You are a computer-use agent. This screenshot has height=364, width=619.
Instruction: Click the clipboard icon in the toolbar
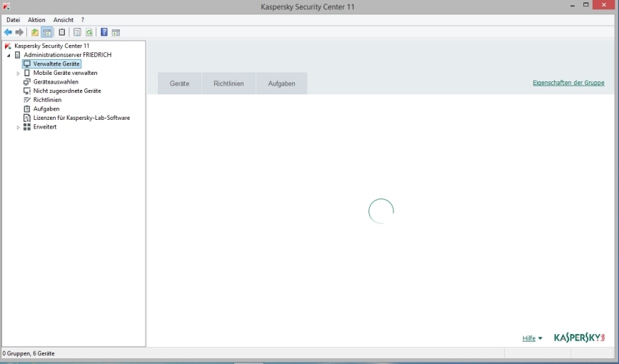coord(62,32)
